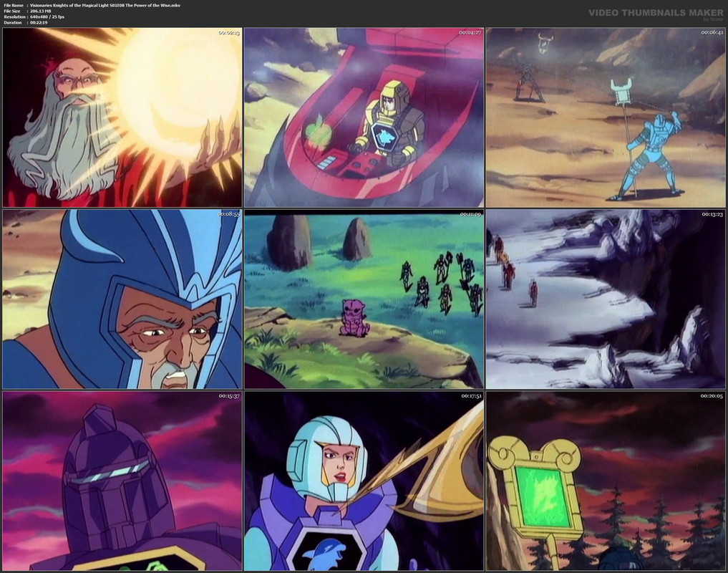Click the 00:02:13 timestamp label
Image resolution: width=728 pixels, height=573 pixels.
pyautogui.click(x=229, y=32)
